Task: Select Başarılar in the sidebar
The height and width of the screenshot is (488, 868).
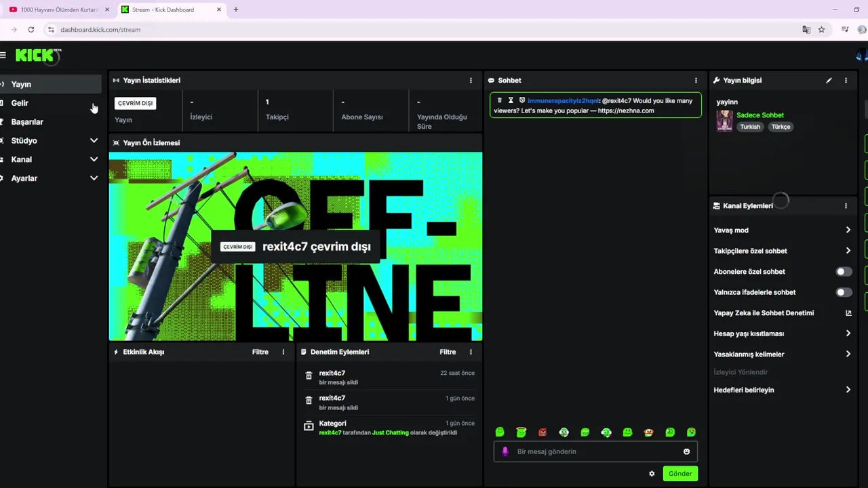Action: click(51, 122)
